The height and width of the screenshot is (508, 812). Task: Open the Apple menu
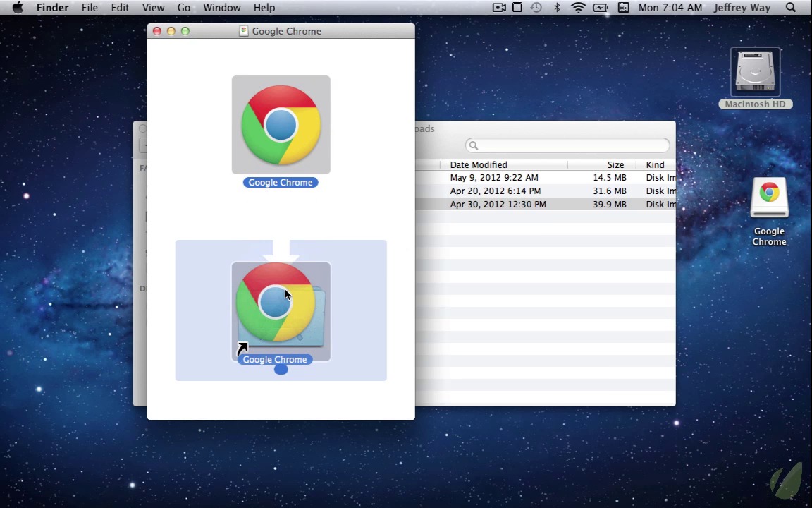point(18,8)
